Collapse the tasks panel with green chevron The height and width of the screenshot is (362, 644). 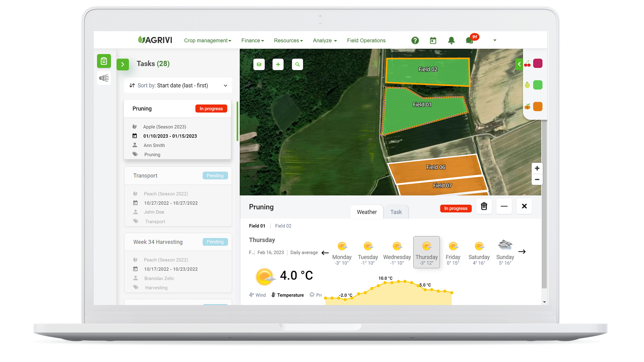click(x=123, y=64)
